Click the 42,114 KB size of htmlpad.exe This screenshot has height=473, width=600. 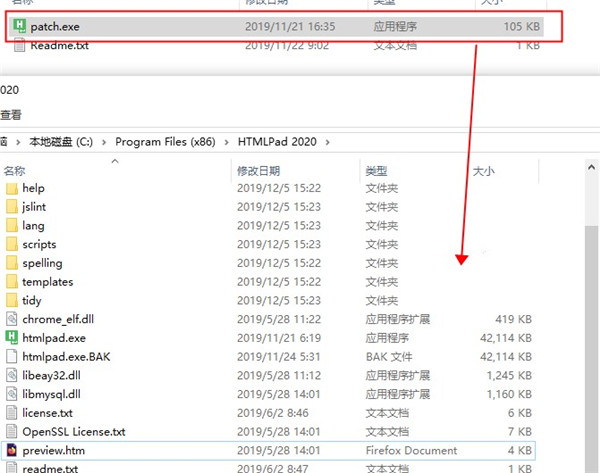coord(506,338)
